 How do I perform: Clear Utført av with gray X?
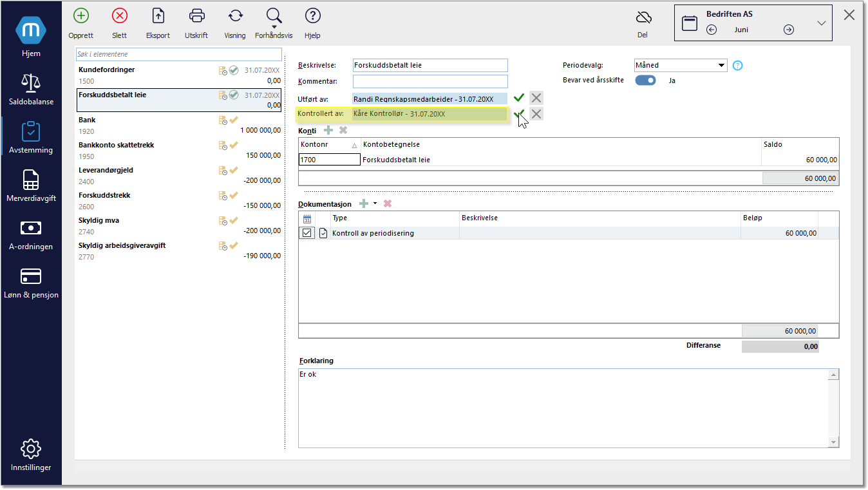click(x=536, y=98)
